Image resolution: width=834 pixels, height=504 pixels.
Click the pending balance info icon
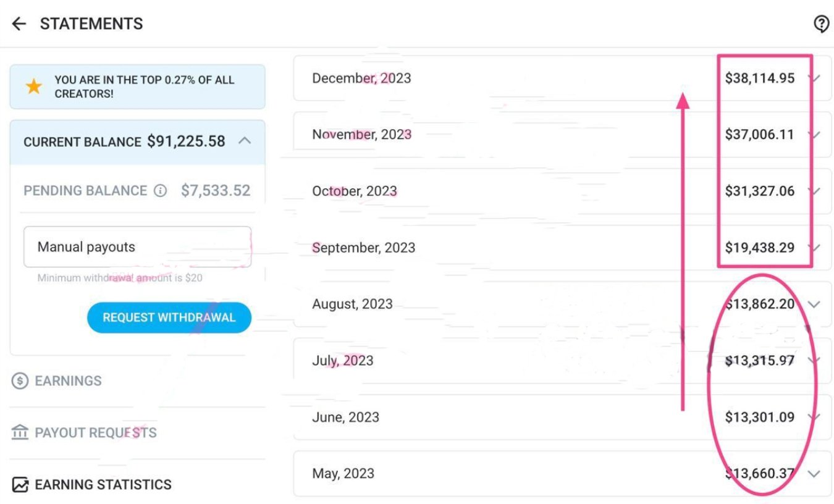[x=160, y=191]
